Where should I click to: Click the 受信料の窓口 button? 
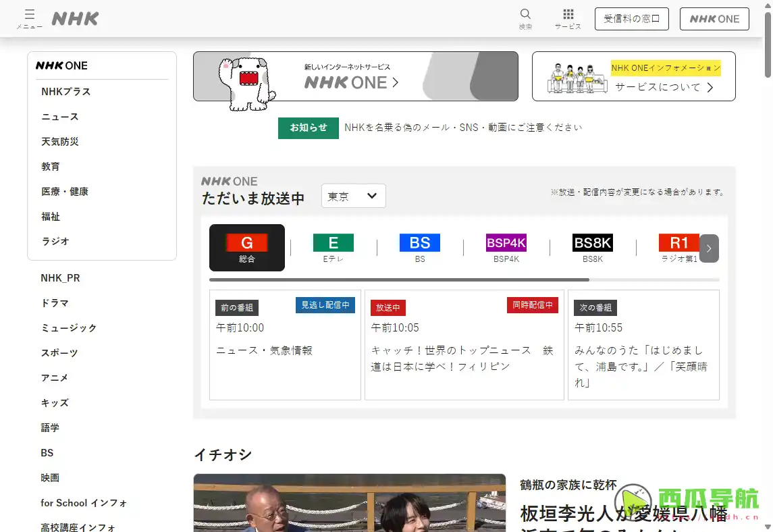point(631,18)
